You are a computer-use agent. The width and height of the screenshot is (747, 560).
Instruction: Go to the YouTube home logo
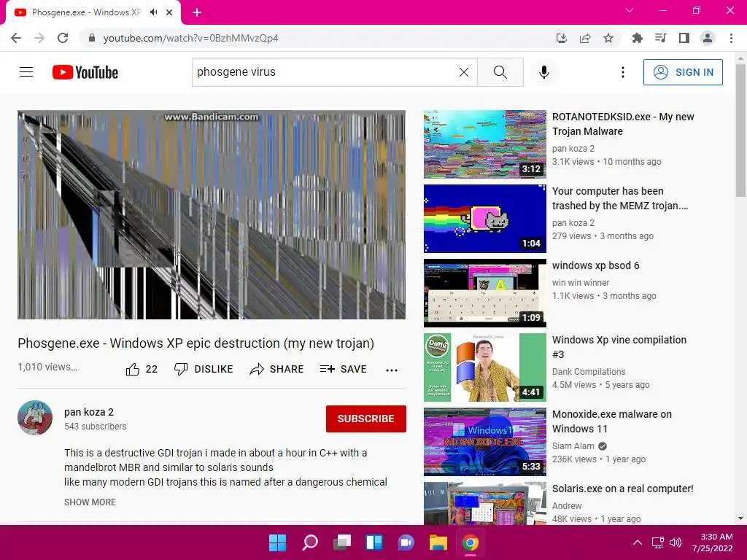tap(85, 72)
